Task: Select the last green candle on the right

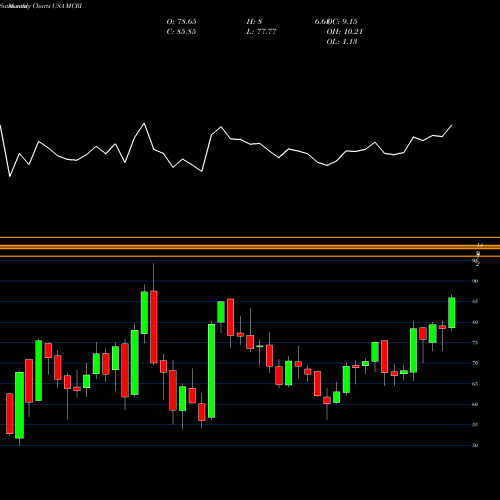Action: pyautogui.click(x=452, y=313)
